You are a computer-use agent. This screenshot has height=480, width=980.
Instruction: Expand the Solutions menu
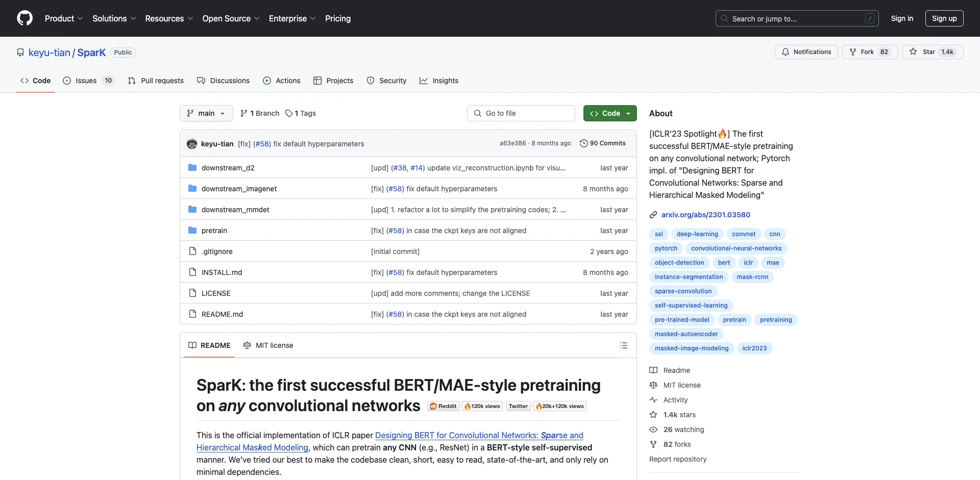pyautogui.click(x=114, y=18)
